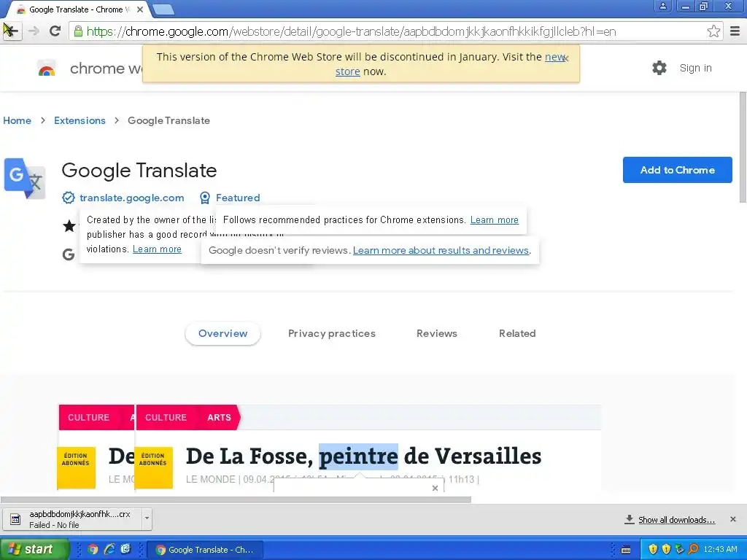Go back using the browser back arrow
The image size is (747, 560).
tap(12, 31)
